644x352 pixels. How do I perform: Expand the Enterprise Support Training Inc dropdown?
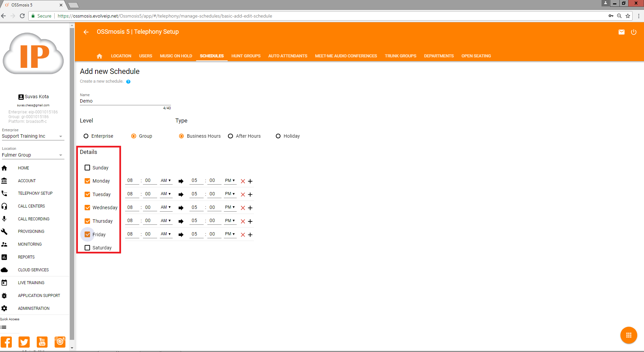[32, 136]
